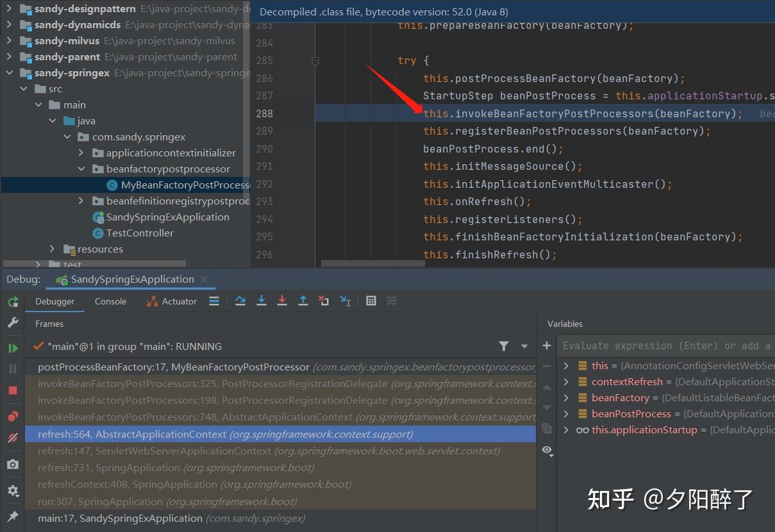Click the Step Out icon

(303, 301)
